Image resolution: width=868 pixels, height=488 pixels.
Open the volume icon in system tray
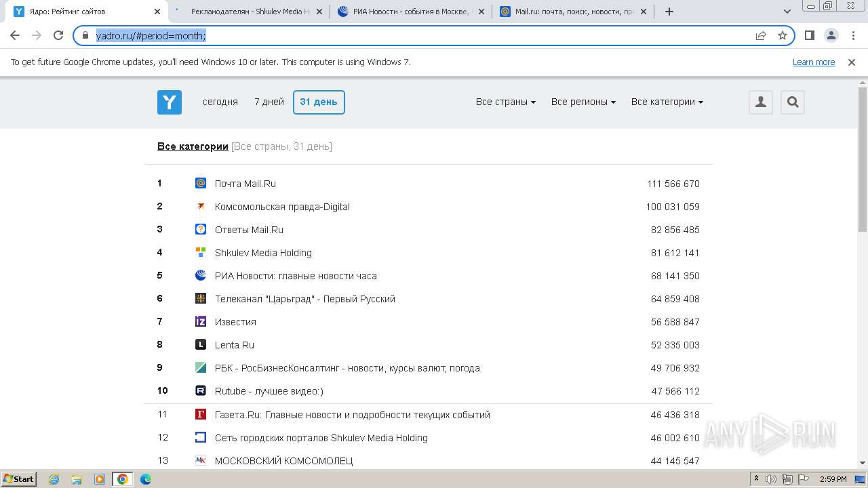(x=771, y=479)
